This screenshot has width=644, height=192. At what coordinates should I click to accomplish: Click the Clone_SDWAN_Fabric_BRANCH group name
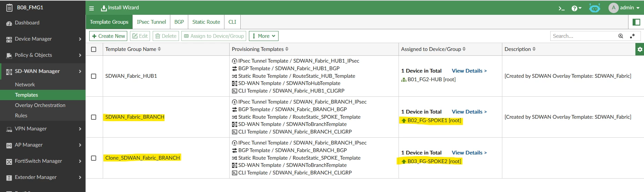coord(142,158)
